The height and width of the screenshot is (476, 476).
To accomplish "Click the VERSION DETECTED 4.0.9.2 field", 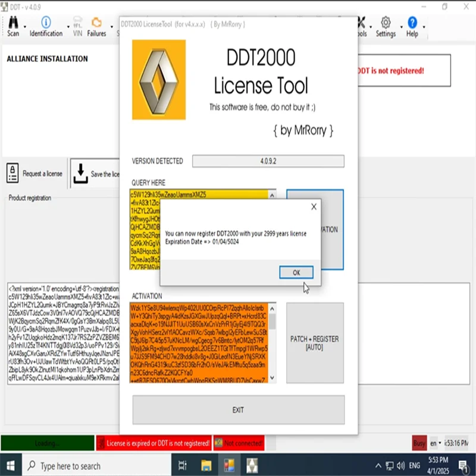I will click(268, 161).
